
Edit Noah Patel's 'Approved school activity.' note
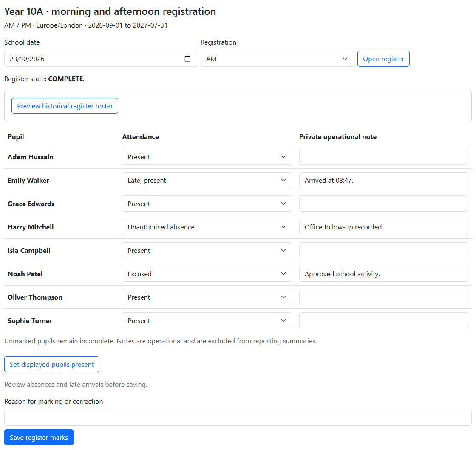pyautogui.click(x=384, y=274)
